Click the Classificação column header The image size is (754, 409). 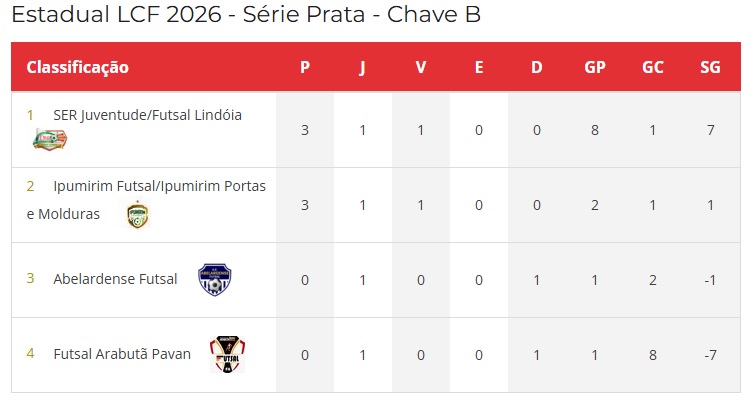coord(78,67)
